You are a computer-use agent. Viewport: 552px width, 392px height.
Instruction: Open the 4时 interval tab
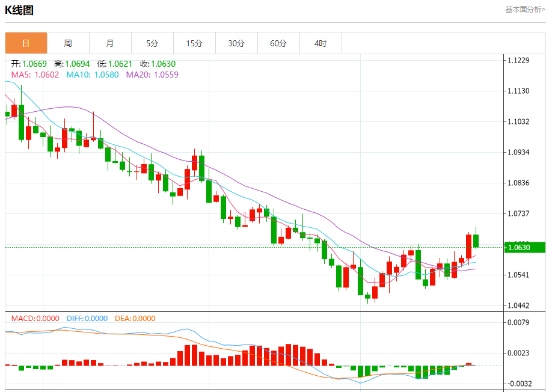pos(320,43)
